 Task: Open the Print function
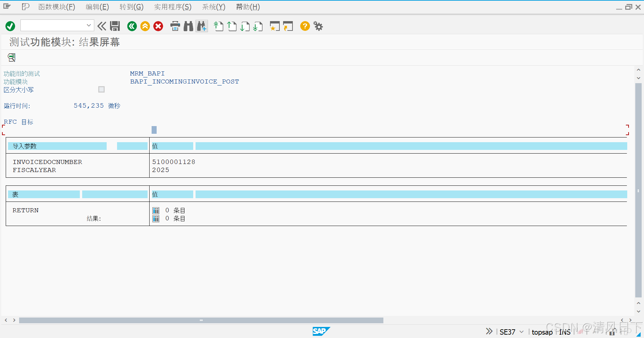(x=175, y=26)
